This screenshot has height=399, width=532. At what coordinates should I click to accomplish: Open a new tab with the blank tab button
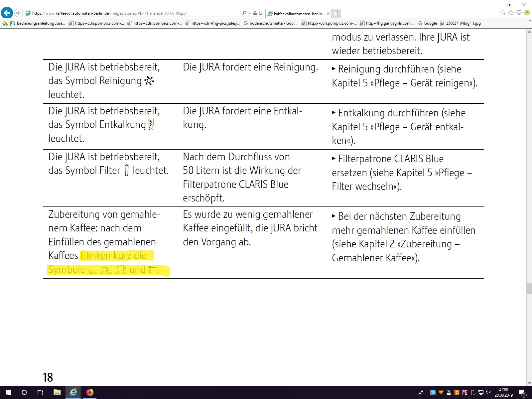[x=336, y=14]
